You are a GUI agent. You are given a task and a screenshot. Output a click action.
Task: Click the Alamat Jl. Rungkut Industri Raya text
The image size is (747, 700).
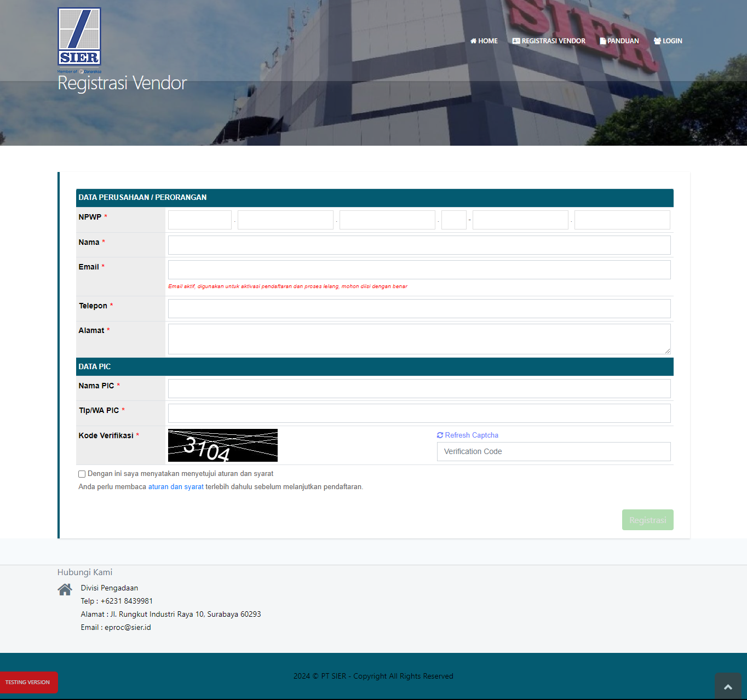point(171,615)
